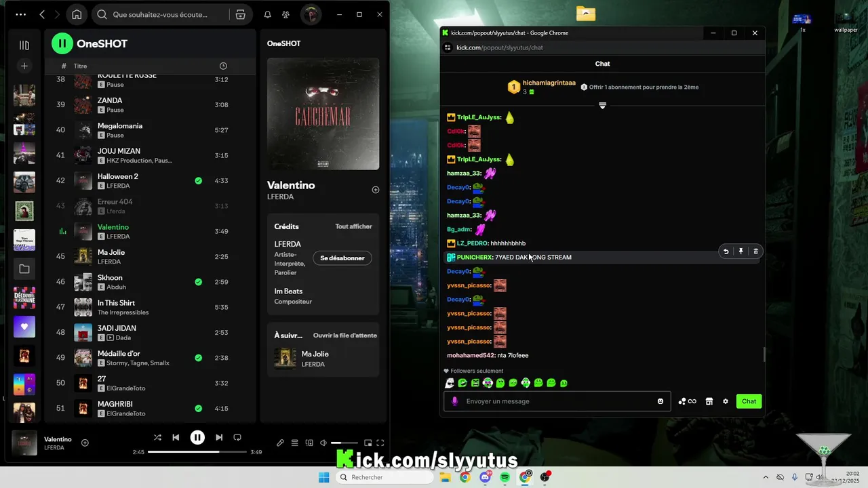
Task: Select track JOUJ MIZAN
Action: pos(151,155)
